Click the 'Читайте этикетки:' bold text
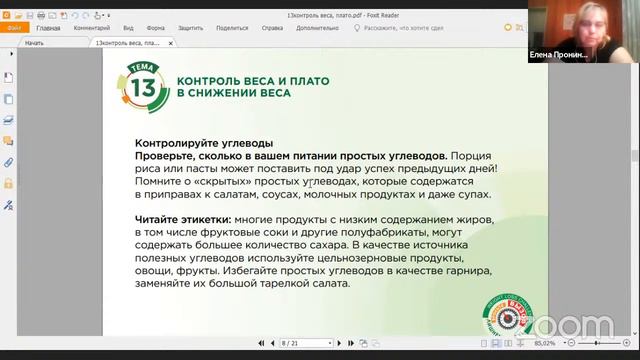640x360 pixels. point(183,220)
